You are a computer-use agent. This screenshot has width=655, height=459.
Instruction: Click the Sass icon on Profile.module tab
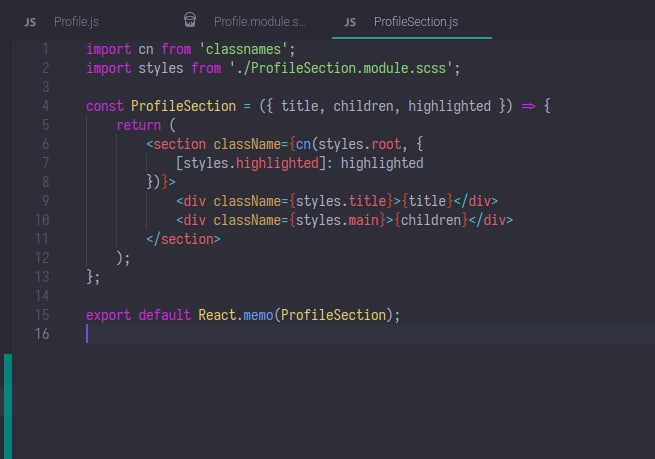pyautogui.click(x=190, y=20)
